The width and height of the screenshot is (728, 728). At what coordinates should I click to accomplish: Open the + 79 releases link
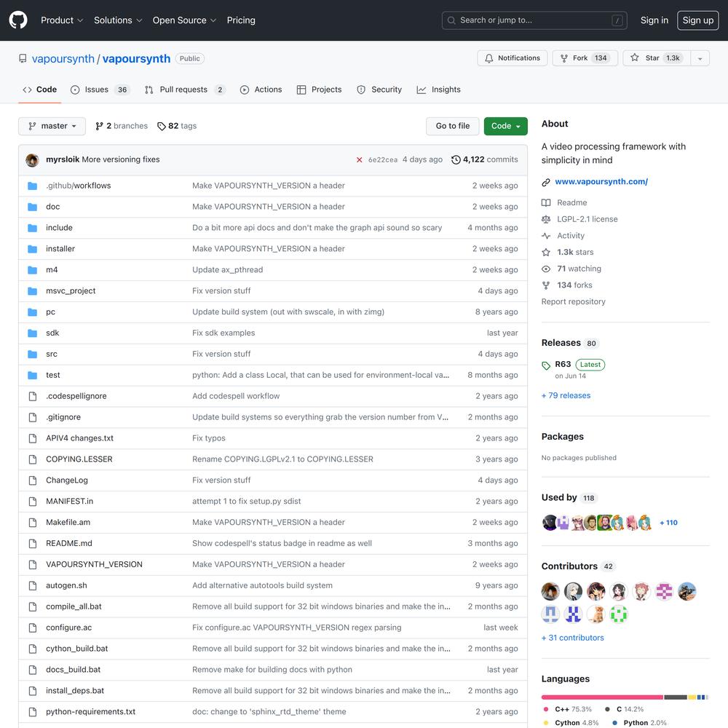tap(566, 395)
